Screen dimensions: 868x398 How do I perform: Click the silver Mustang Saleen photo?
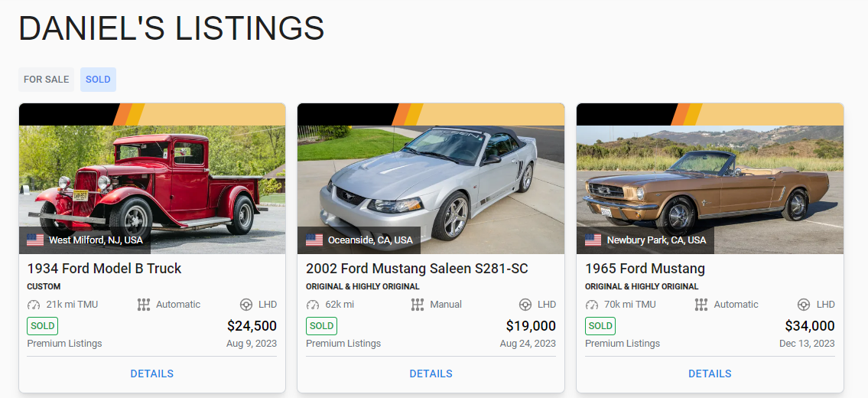431,180
